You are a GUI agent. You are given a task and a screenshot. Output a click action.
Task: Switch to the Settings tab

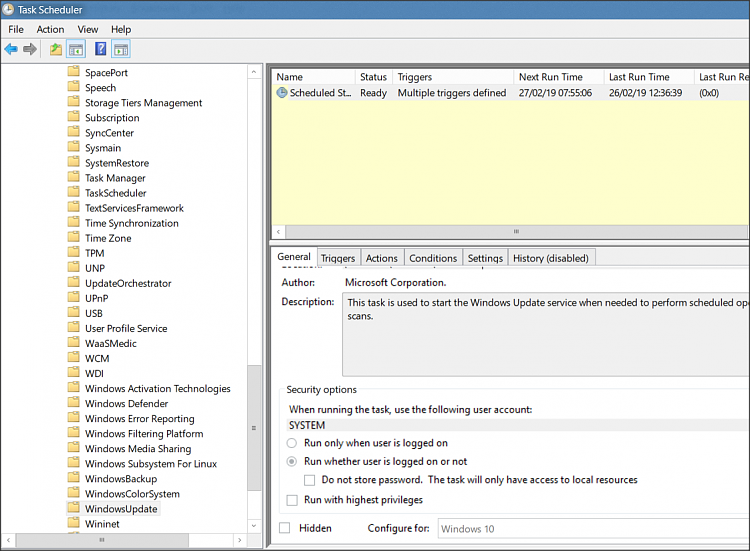[x=485, y=258]
